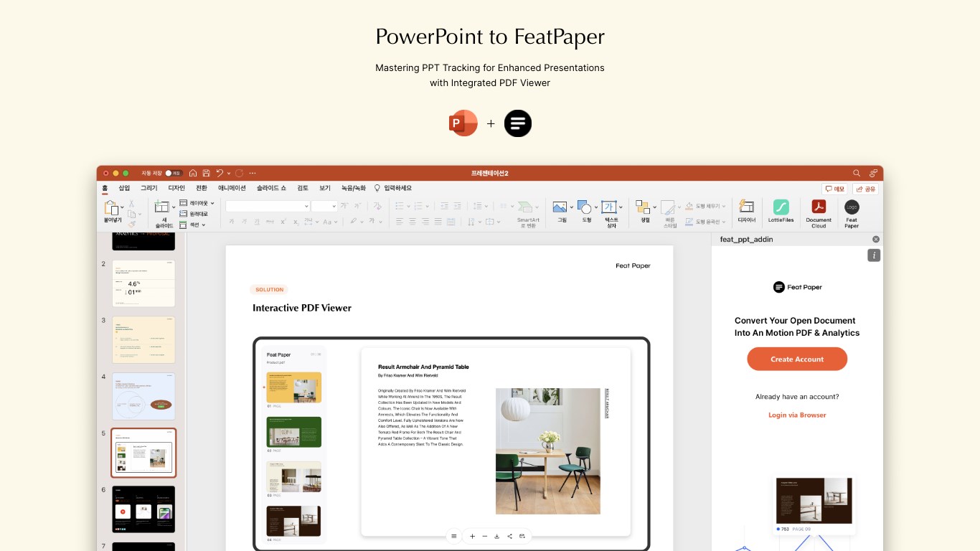This screenshot has height=551, width=980.
Task: Click the collaboration icon beside the search magnifier
Action: [x=873, y=173]
